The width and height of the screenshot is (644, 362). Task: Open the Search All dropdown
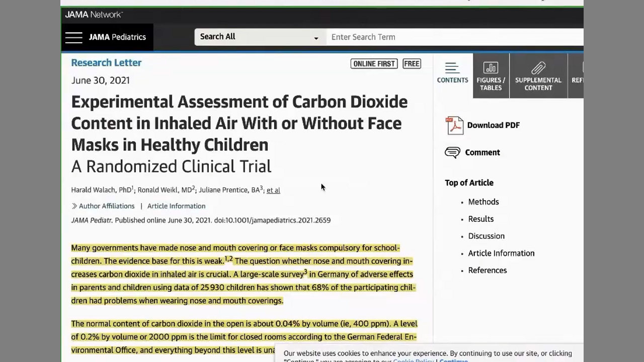click(x=260, y=37)
